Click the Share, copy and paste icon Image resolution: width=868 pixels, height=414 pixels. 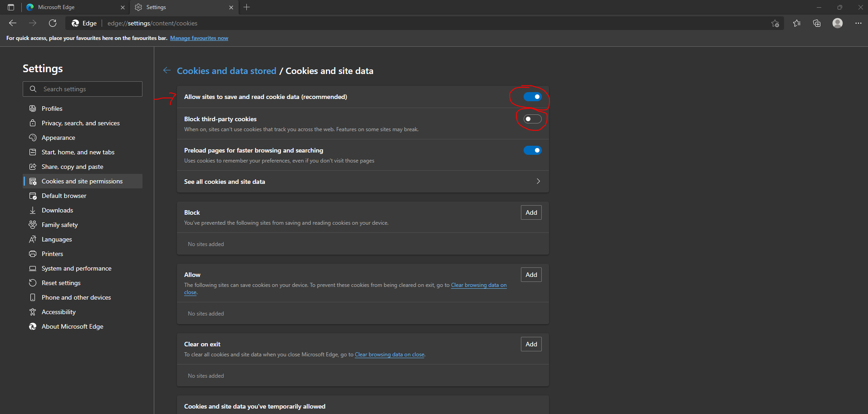point(33,167)
